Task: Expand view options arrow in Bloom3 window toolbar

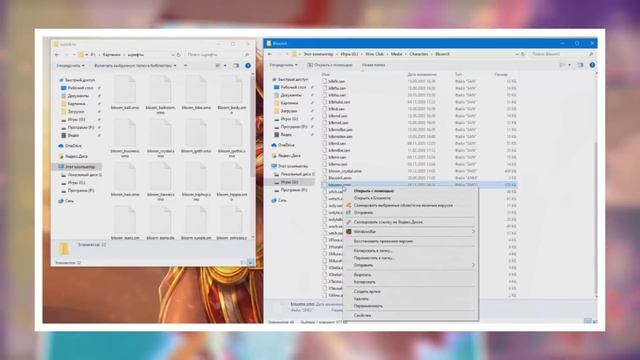Action: click(569, 65)
